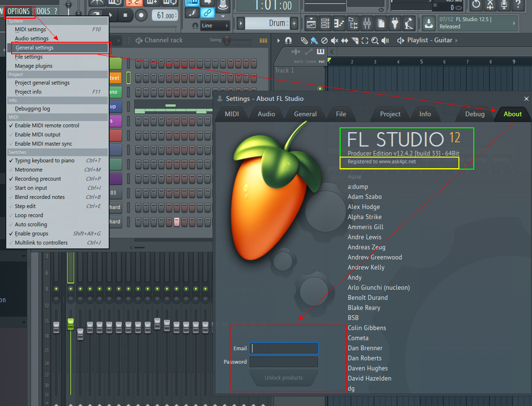
Task: Select the Slice tool in Playlist
Action: (355, 41)
